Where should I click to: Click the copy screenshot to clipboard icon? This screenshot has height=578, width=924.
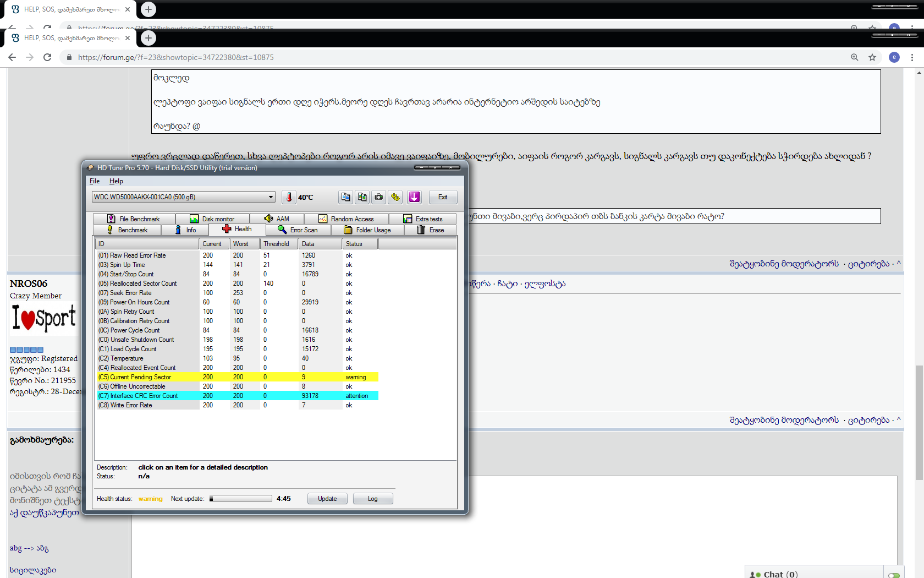click(362, 197)
